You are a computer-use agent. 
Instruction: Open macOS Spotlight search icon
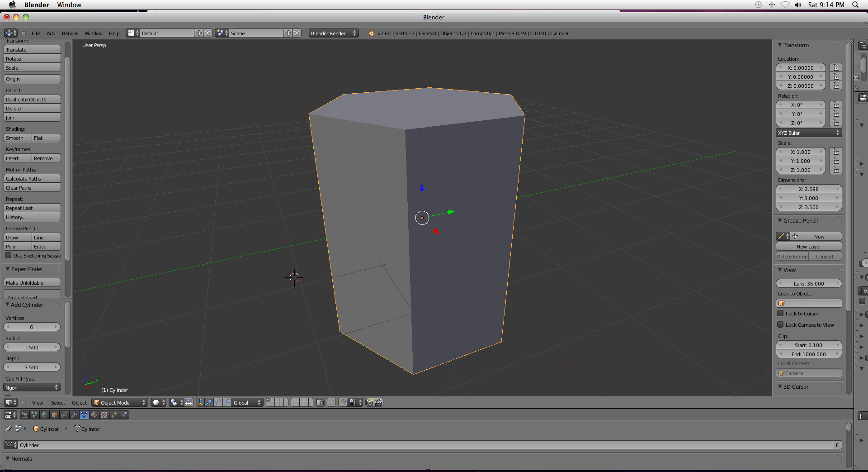coord(855,5)
